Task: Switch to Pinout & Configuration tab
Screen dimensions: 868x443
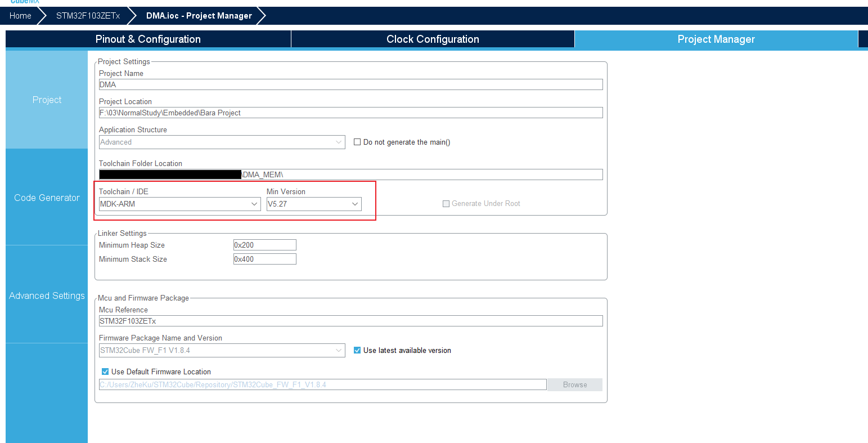Action: (x=148, y=39)
